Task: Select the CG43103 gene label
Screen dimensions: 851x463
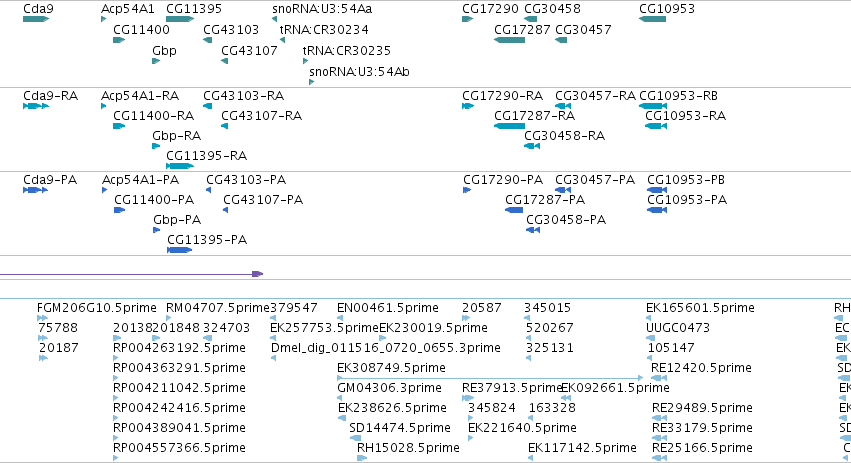Action: tap(231, 29)
